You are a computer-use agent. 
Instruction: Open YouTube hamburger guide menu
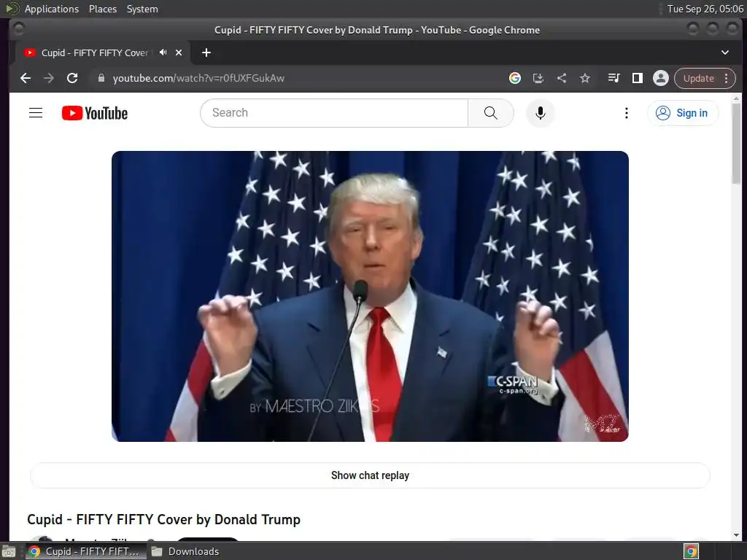36,113
